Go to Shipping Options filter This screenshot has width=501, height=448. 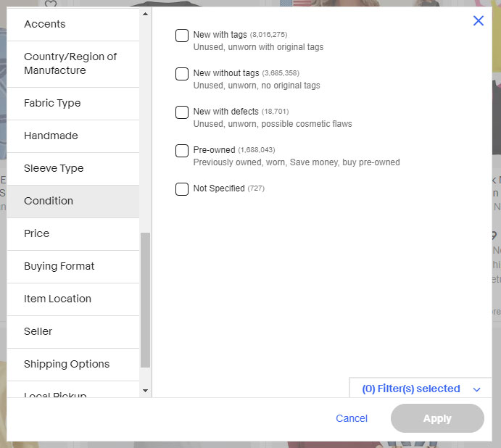point(73,364)
